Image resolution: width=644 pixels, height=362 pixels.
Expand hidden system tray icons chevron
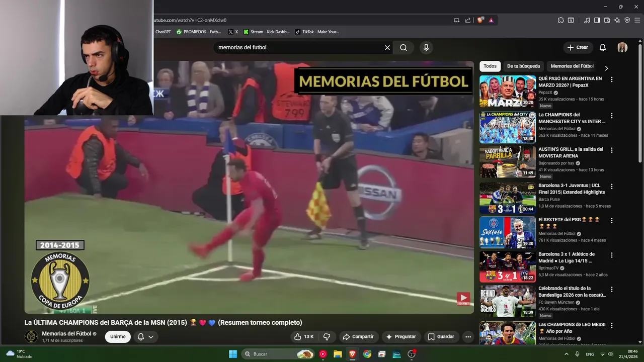pyautogui.click(x=567, y=354)
